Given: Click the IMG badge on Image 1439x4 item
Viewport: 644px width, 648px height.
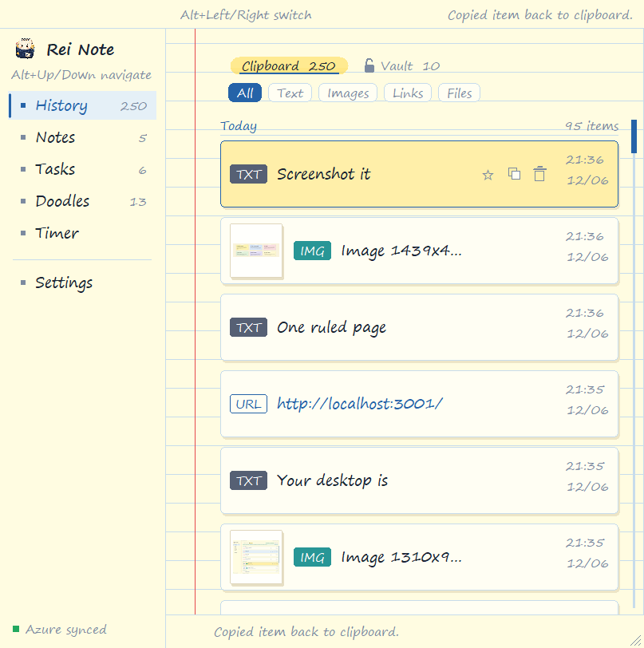Looking at the screenshot, I should coord(312,251).
